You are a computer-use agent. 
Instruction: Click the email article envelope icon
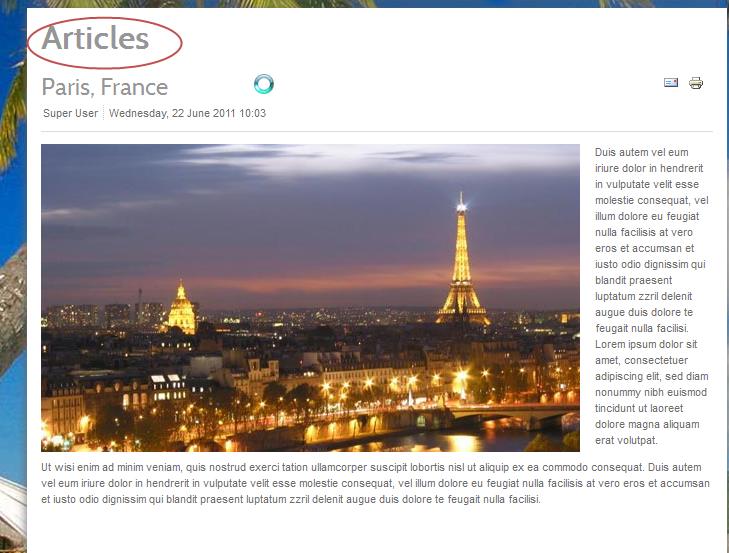point(670,83)
